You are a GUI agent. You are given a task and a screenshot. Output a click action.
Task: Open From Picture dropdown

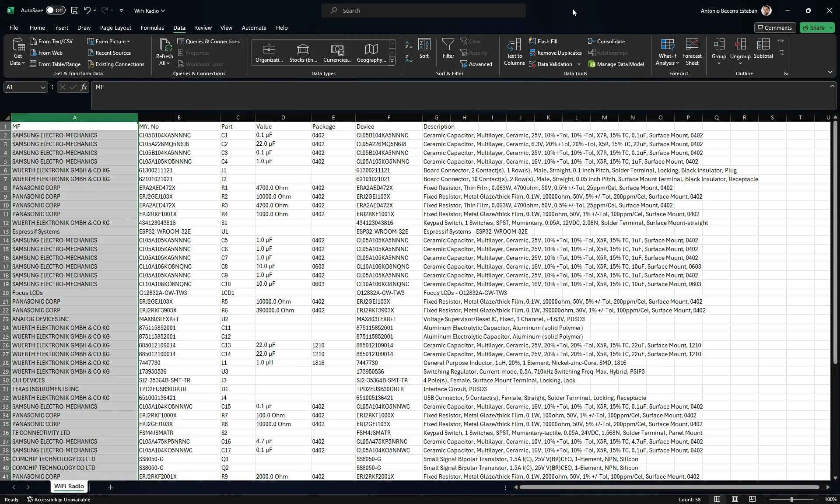click(108, 41)
